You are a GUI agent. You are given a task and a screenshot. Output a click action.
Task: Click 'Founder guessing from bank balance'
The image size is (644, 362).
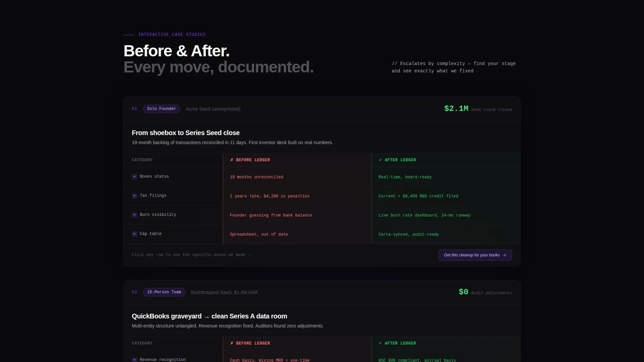click(x=271, y=215)
